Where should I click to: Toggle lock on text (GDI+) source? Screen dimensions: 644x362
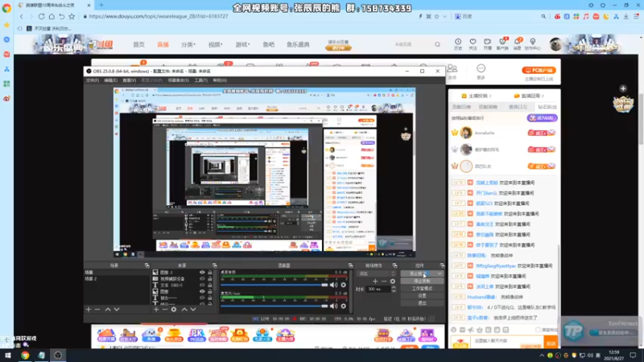click(x=210, y=285)
